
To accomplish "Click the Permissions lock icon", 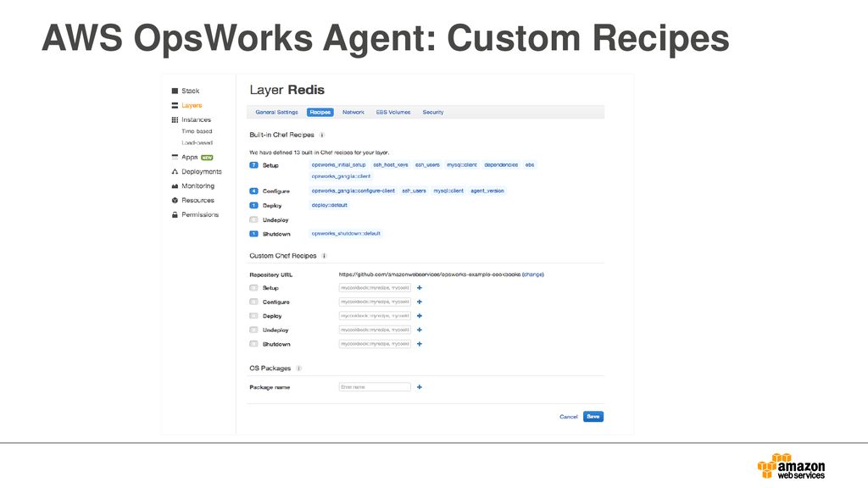I will pyautogui.click(x=175, y=214).
